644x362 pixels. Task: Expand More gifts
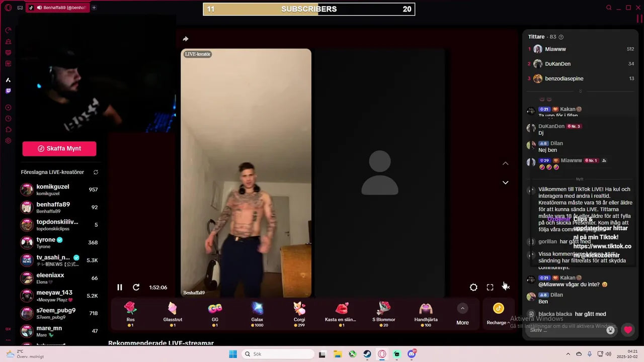[x=462, y=315]
